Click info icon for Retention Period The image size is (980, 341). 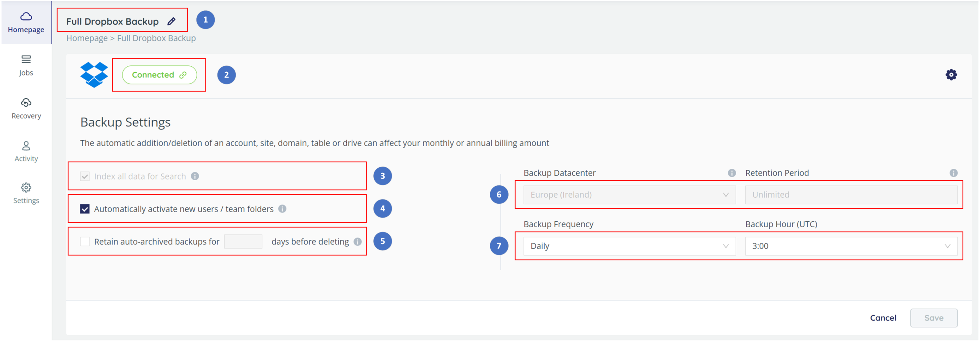pos(953,173)
